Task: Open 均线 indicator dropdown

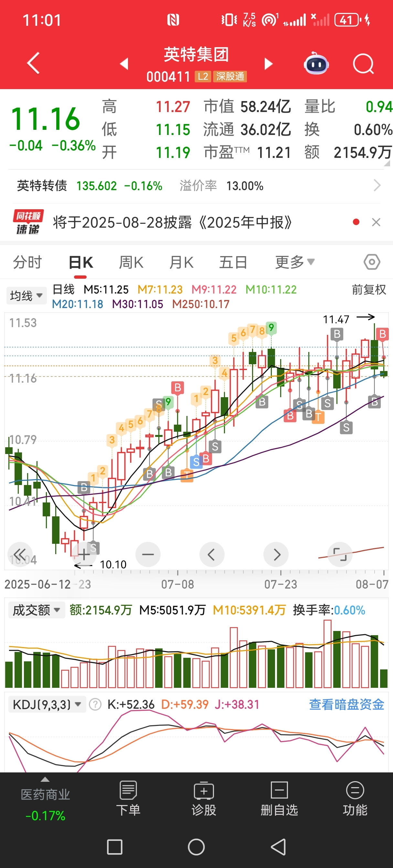Action: 26,295
